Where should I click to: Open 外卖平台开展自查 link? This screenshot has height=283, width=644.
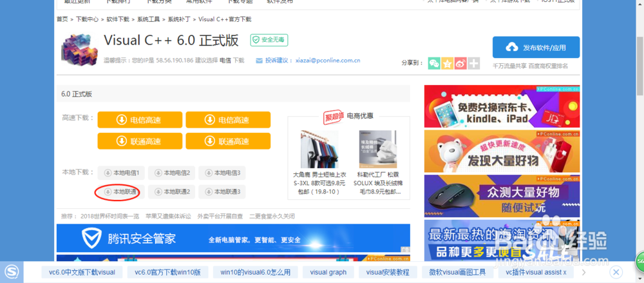[220, 217]
